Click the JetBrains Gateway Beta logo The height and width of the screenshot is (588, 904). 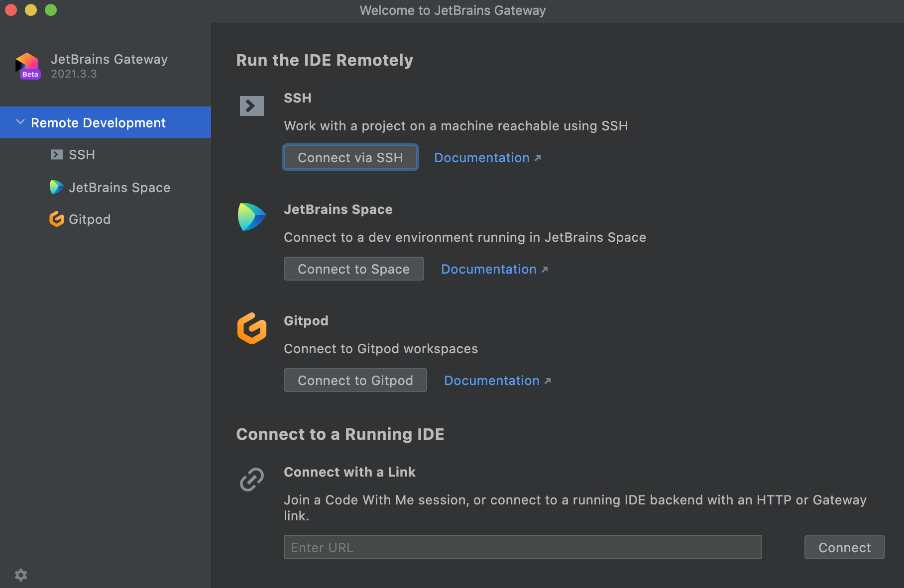[27, 66]
